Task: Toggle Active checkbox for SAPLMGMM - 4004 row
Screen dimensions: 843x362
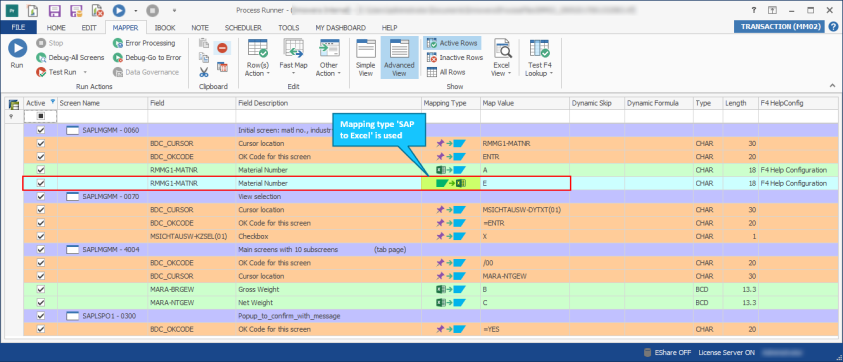Action: (x=40, y=250)
